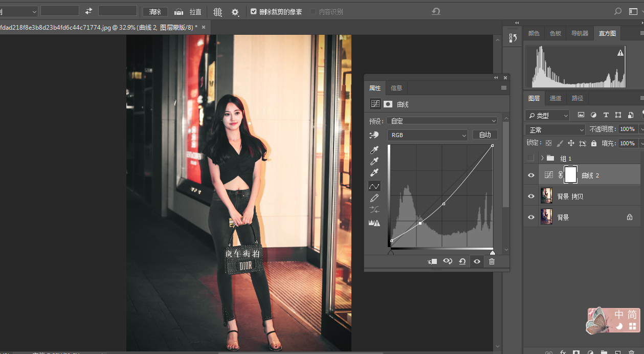This screenshot has height=354, width=644.
Task: Uncheck 删除裁剪的像素 checkbox
Action: tap(254, 11)
